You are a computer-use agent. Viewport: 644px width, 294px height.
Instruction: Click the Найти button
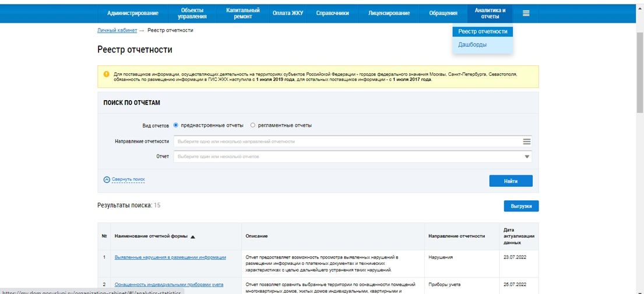point(511,181)
